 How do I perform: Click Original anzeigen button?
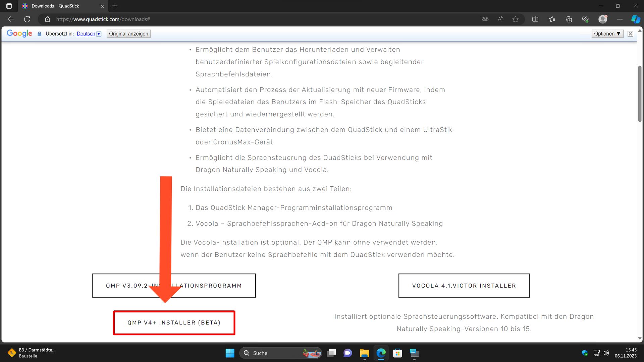click(128, 34)
